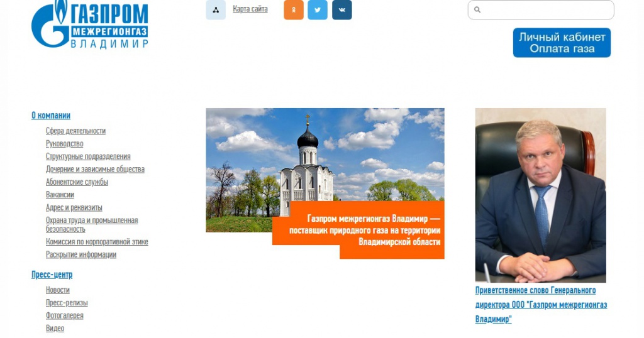Viewport: 644px width, 338px height.
Task: Open 'Охрана труда и промышленная безопасность'
Action: [x=92, y=224]
